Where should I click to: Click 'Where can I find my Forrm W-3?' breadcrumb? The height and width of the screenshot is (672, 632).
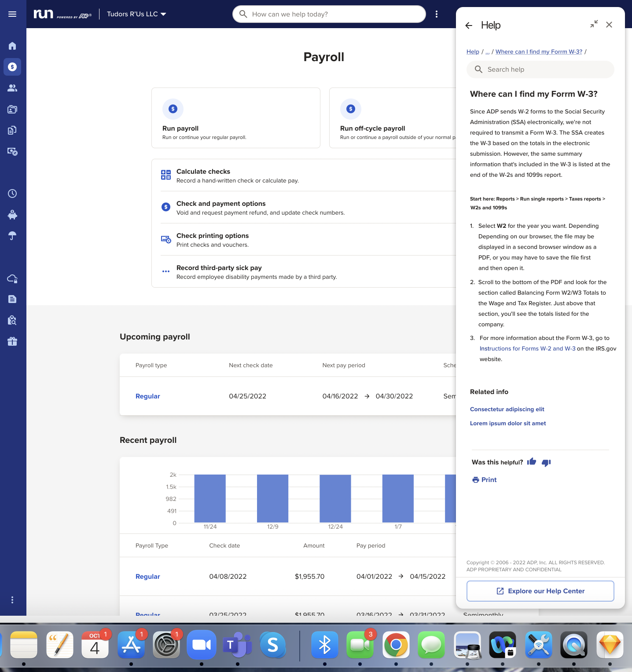[539, 51]
